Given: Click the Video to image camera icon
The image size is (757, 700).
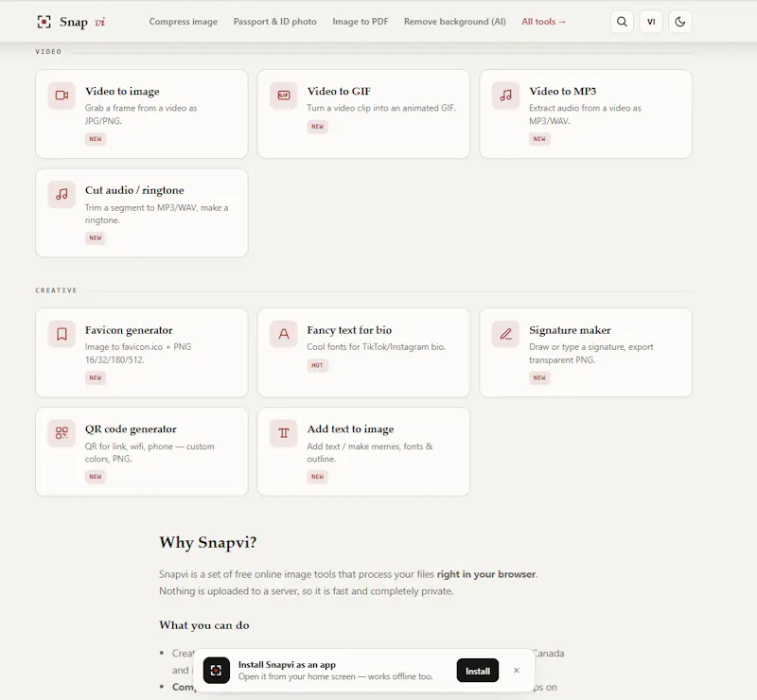Looking at the screenshot, I should (62, 96).
